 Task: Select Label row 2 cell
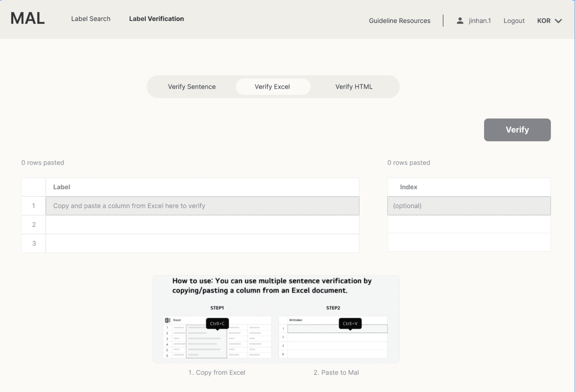202,225
